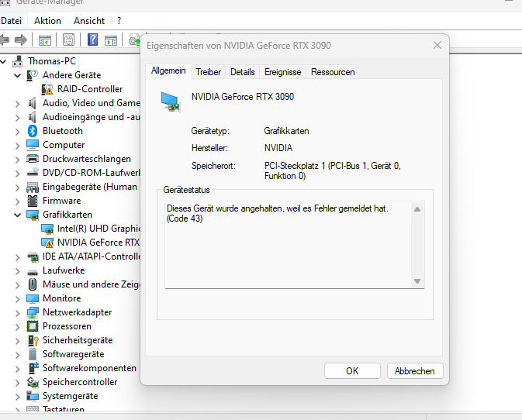Screen dimensions: 522x420
Task: Select the Allgemein tab
Action: click(x=168, y=71)
